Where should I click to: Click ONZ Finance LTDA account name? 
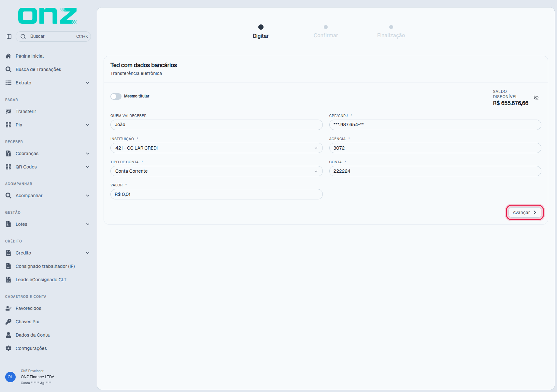click(x=37, y=377)
